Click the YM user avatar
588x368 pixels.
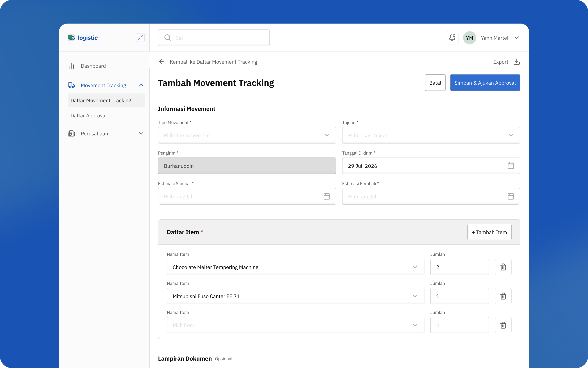469,38
